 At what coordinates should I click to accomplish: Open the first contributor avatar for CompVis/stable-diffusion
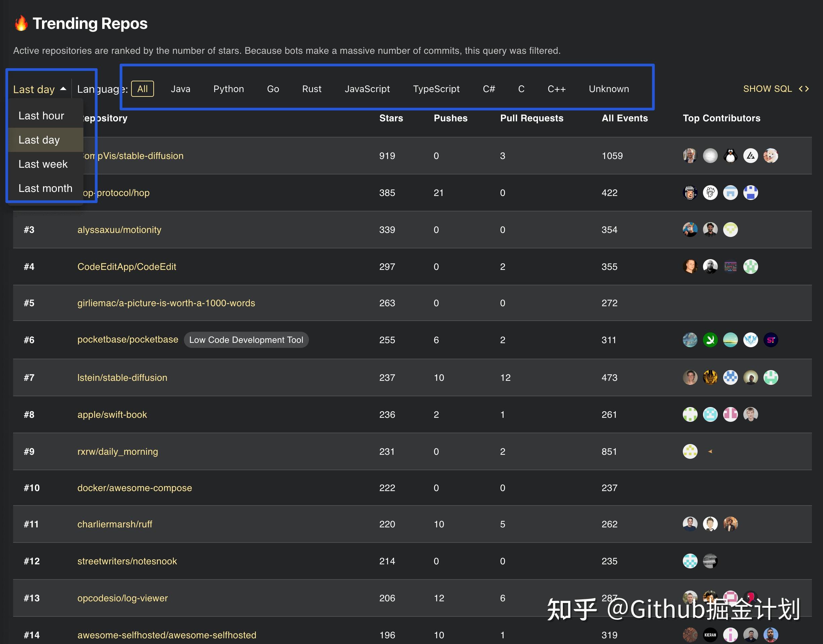pos(690,155)
